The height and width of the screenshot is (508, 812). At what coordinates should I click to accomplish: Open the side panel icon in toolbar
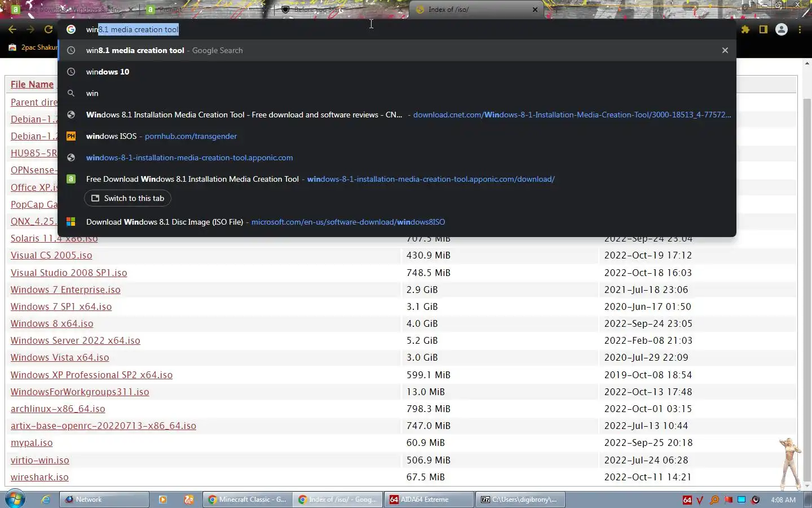(x=764, y=29)
